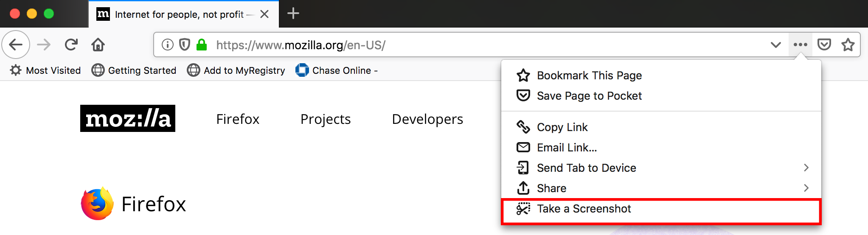Image resolution: width=868 pixels, height=235 pixels.
Task: Choose Copy Link in menu
Action: tap(661, 127)
